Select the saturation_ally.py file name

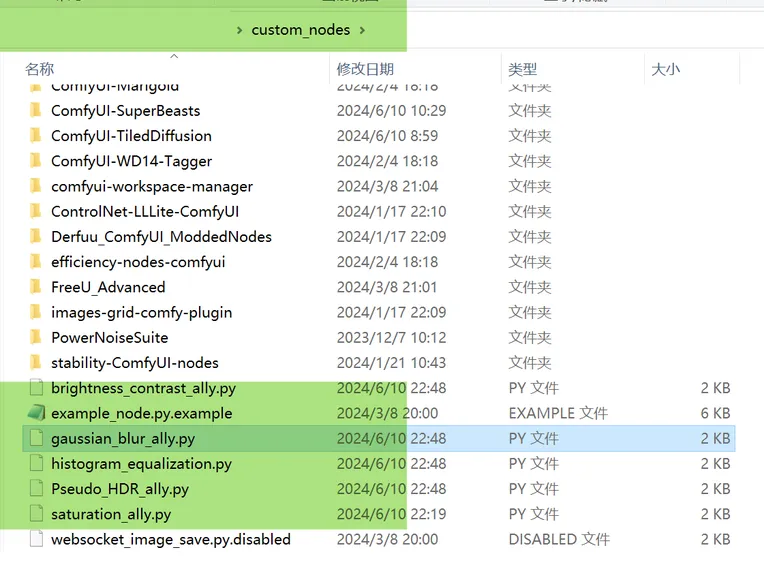click(x=111, y=514)
